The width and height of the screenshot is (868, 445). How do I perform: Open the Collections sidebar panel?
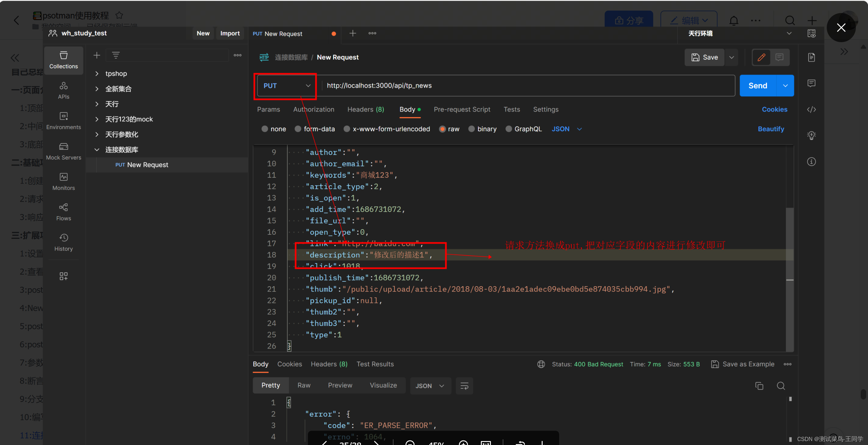click(63, 60)
